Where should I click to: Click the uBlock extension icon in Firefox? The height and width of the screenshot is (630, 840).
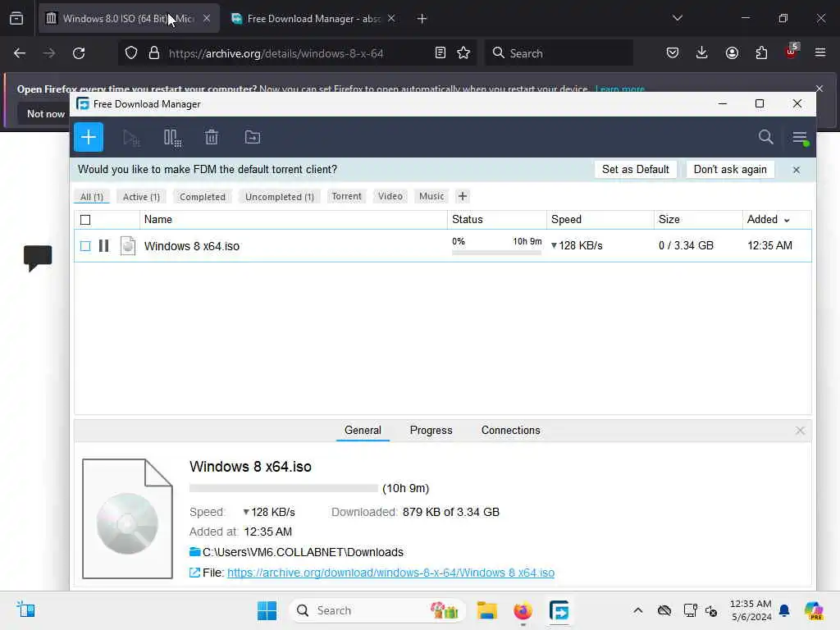(791, 52)
